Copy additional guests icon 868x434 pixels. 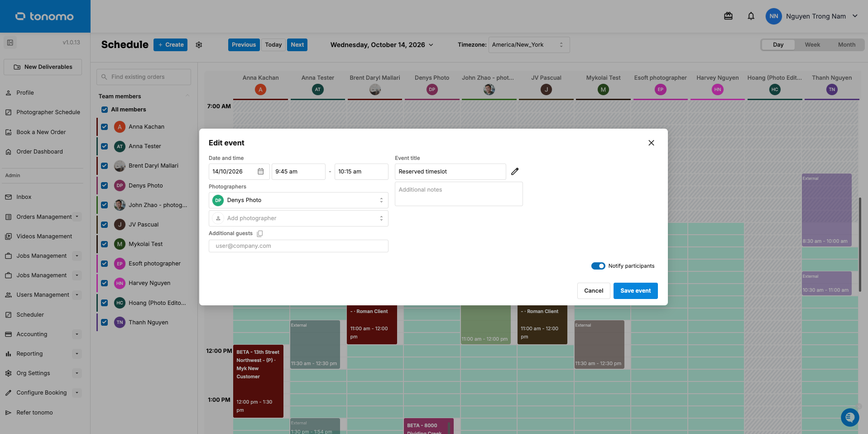(x=260, y=234)
